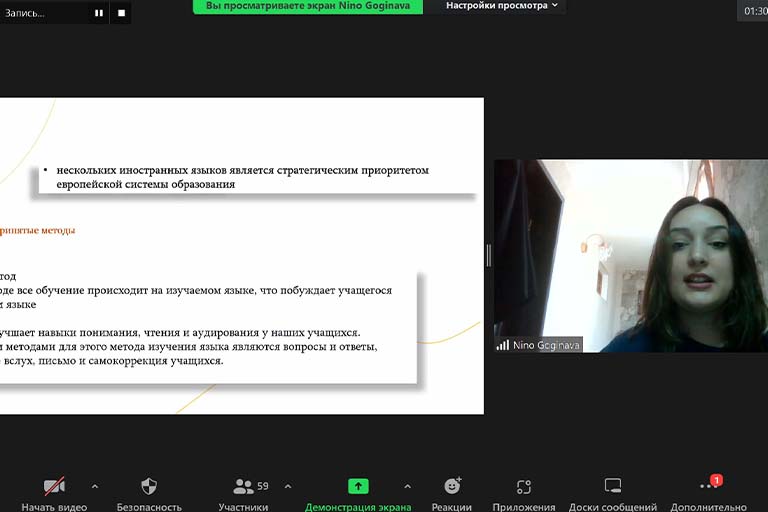Viewport: 768px width, 512px height.
Task: Start video with the crossed-out camera icon
Action: coord(54,487)
